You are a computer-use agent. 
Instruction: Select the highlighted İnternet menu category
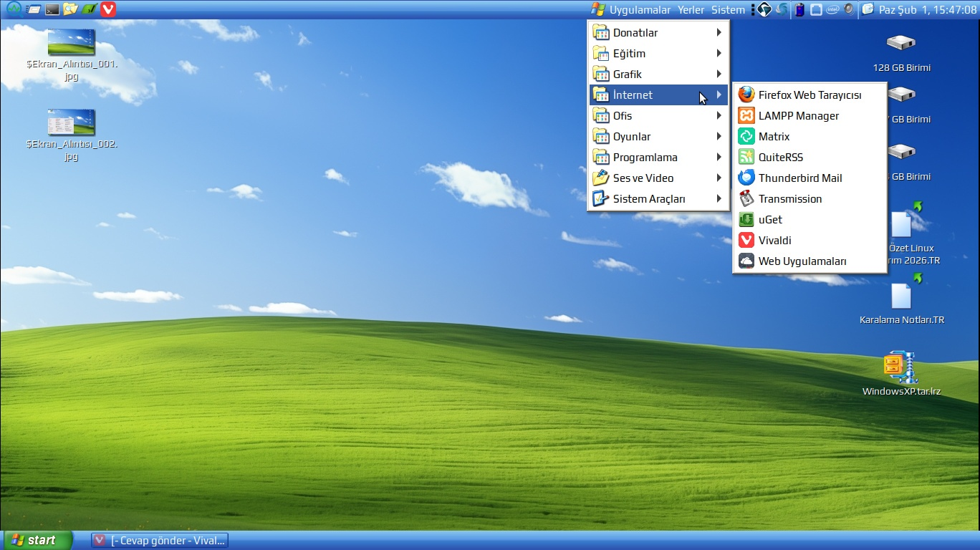658,95
